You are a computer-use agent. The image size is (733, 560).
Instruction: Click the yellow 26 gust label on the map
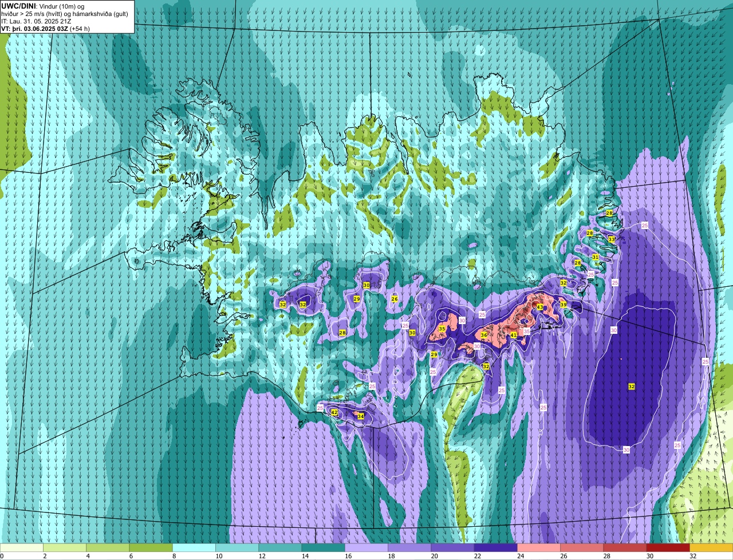(395, 299)
